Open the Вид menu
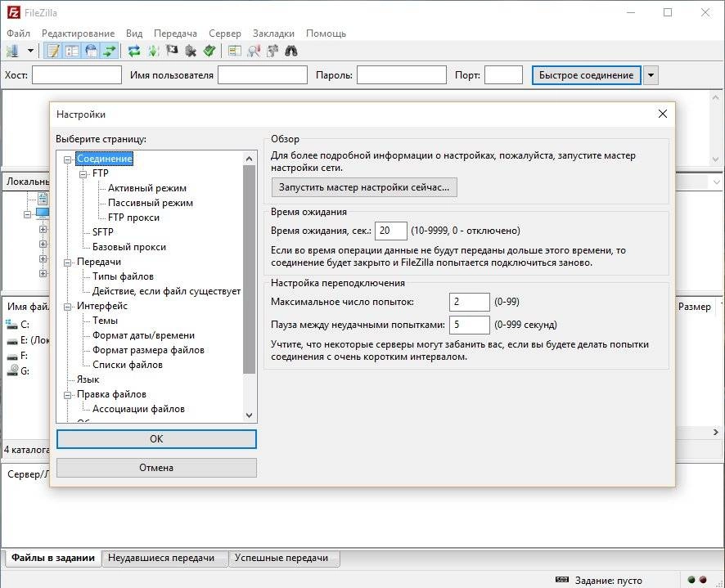725x588 pixels. click(134, 34)
